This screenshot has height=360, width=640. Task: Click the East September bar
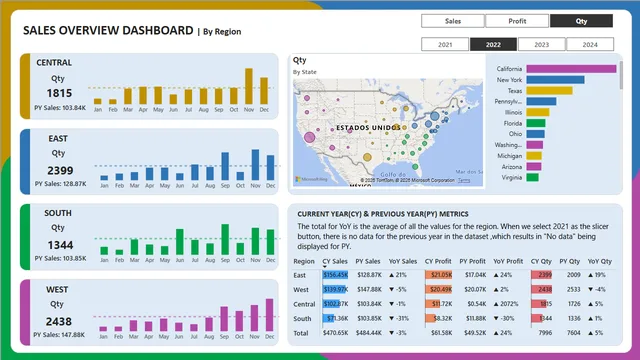pos(225,166)
